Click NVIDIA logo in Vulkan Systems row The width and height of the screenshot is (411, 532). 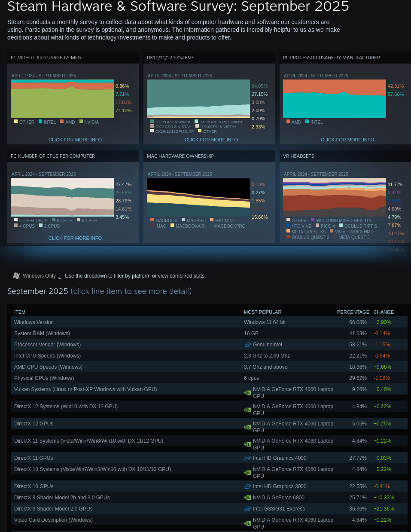pyautogui.click(x=247, y=393)
